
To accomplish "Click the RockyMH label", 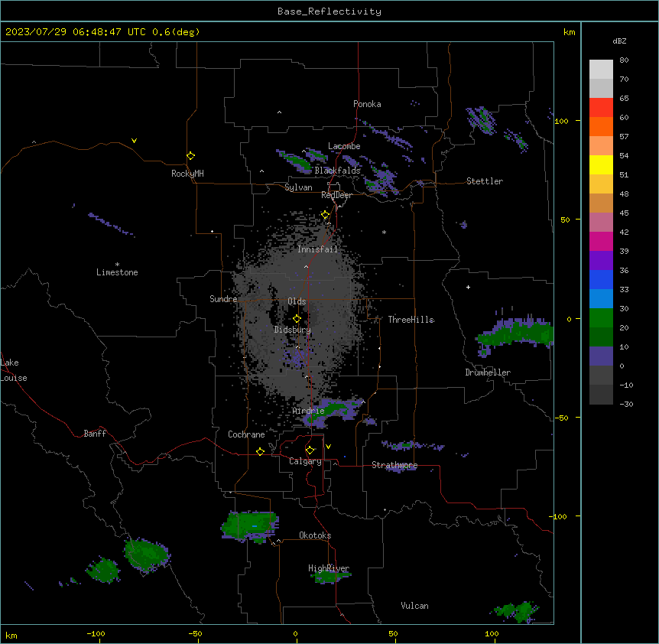I will pyautogui.click(x=187, y=174).
